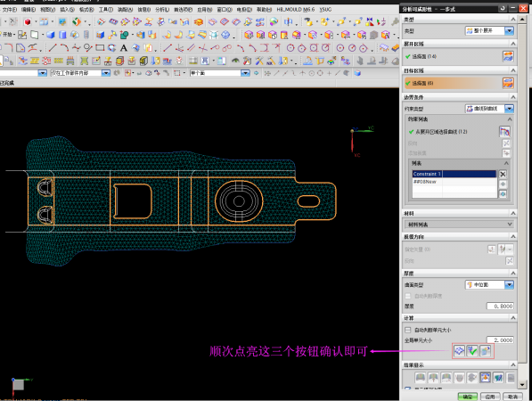Image resolution: width=532 pixels, height=401 pixels.
Task: Click the 全局单元大小 field 2.0000
Action: click(500, 340)
